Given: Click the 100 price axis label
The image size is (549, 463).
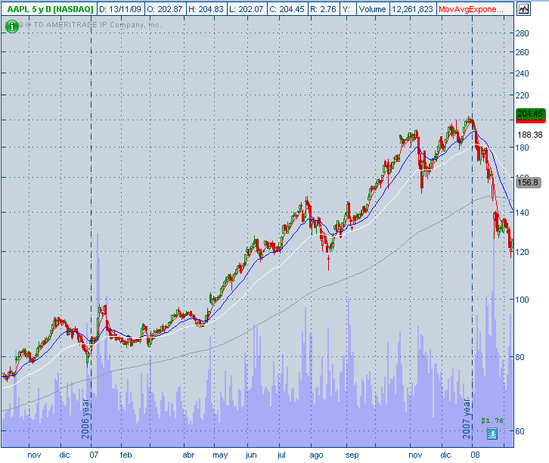Looking at the screenshot, I should pos(522,300).
